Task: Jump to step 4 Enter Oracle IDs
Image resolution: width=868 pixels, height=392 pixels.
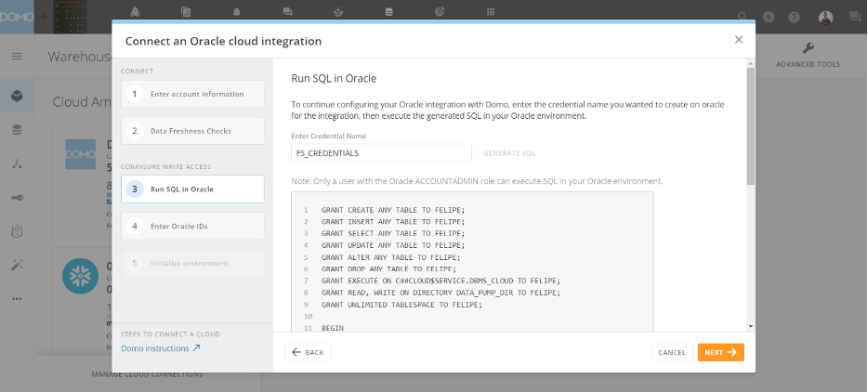Action: (x=192, y=226)
